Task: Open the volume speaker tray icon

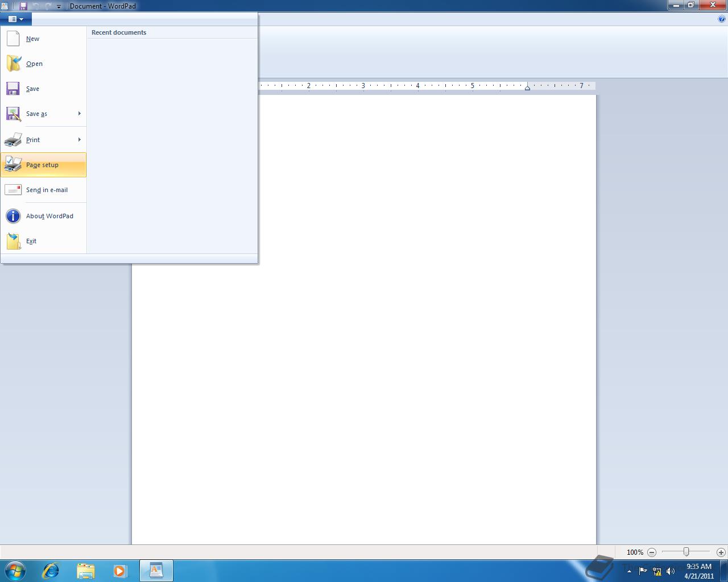Action: 671,571
